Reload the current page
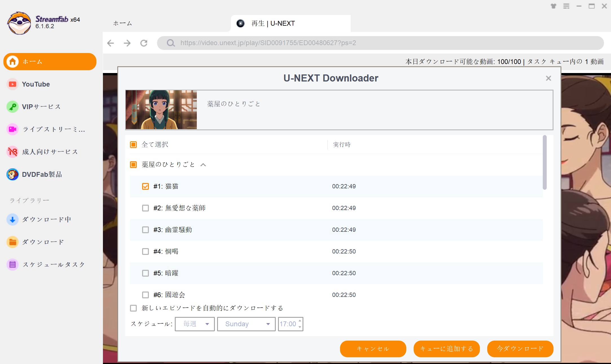The width and height of the screenshot is (611, 364). point(144,43)
